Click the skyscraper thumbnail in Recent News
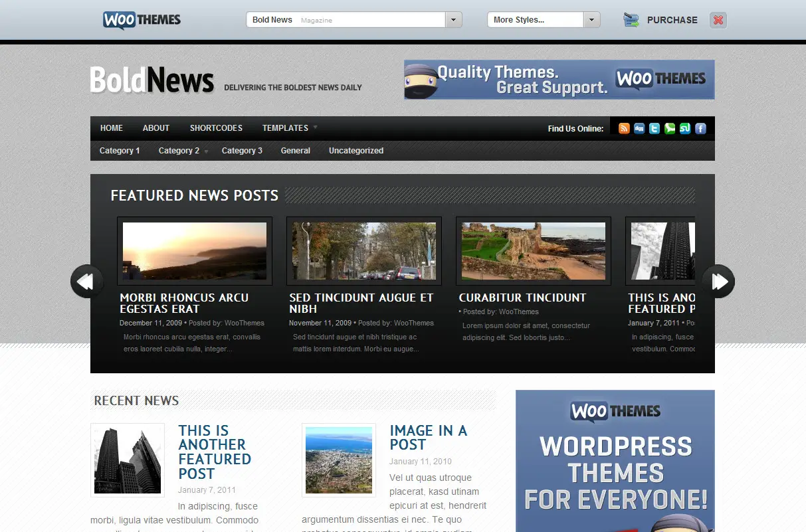This screenshot has width=806, height=532. [x=128, y=460]
